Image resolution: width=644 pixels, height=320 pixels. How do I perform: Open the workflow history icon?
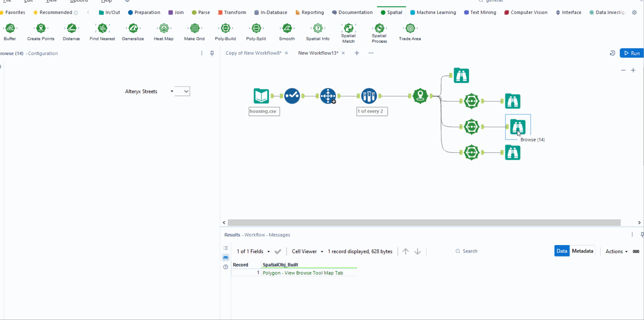612,53
